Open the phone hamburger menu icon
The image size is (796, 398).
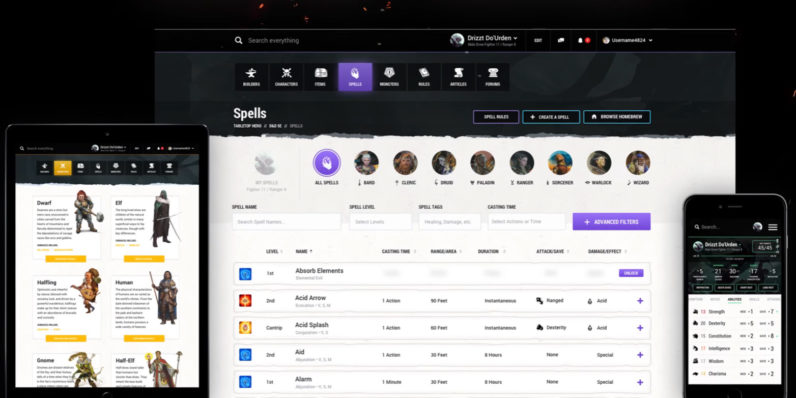[x=773, y=227]
